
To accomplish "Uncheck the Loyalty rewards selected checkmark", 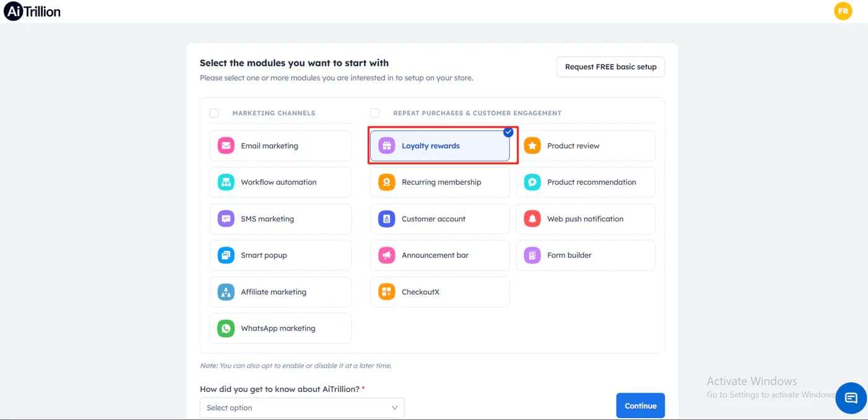I will pyautogui.click(x=508, y=132).
